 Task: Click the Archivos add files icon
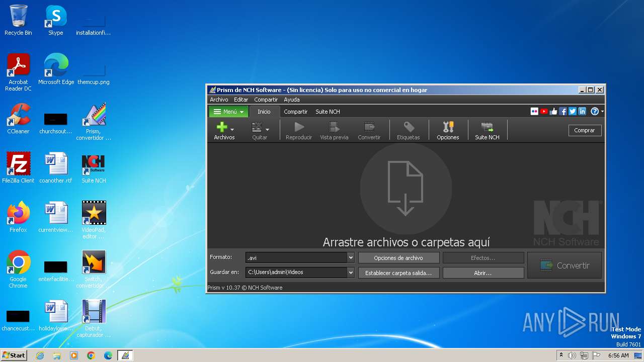pyautogui.click(x=221, y=127)
